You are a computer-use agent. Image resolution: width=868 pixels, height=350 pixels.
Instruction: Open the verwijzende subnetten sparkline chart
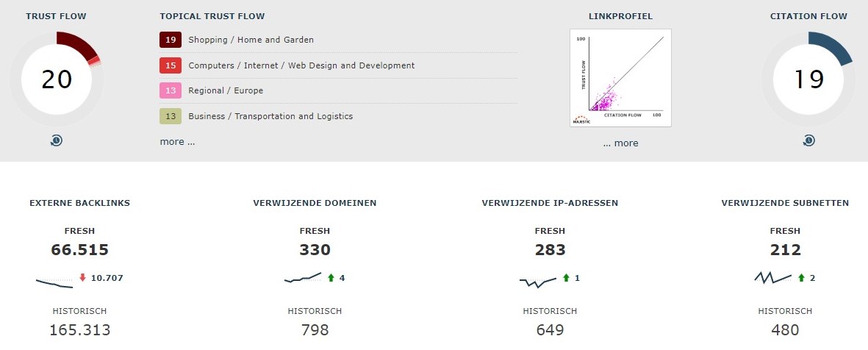[772, 277]
